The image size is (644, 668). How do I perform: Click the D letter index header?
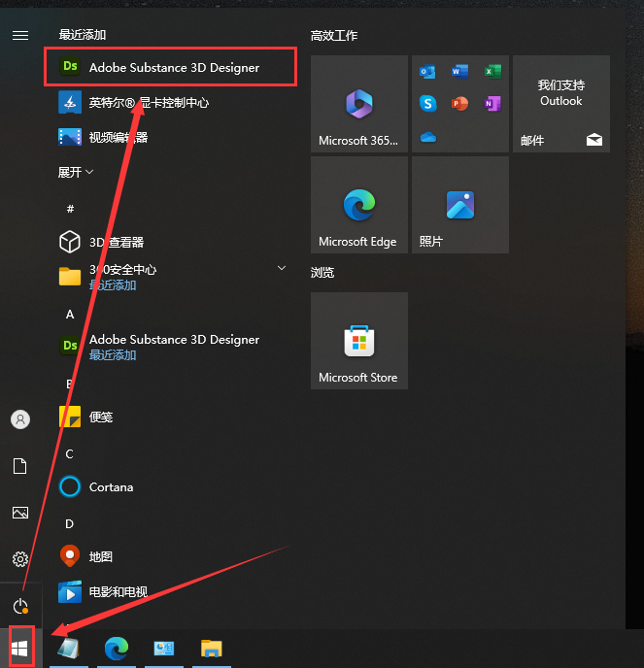click(x=70, y=523)
